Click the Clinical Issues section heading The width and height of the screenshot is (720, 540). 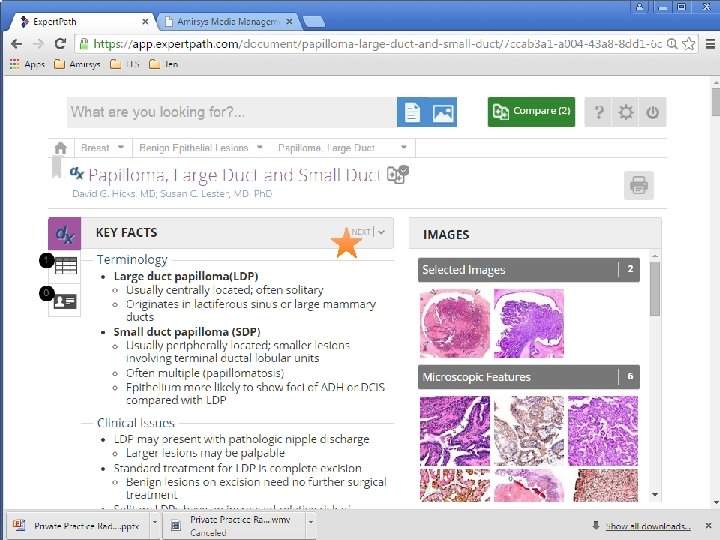pos(136,422)
